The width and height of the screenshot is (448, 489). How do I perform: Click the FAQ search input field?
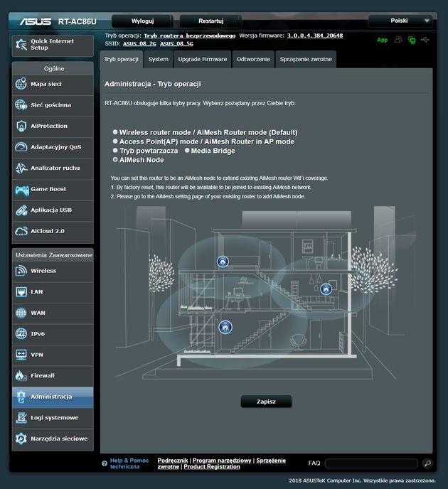point(371,463)
